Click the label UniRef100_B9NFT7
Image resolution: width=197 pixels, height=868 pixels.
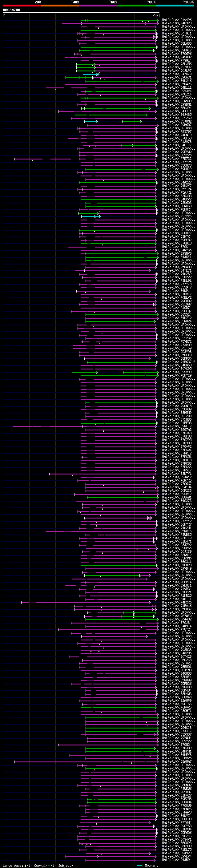[177, 426]
